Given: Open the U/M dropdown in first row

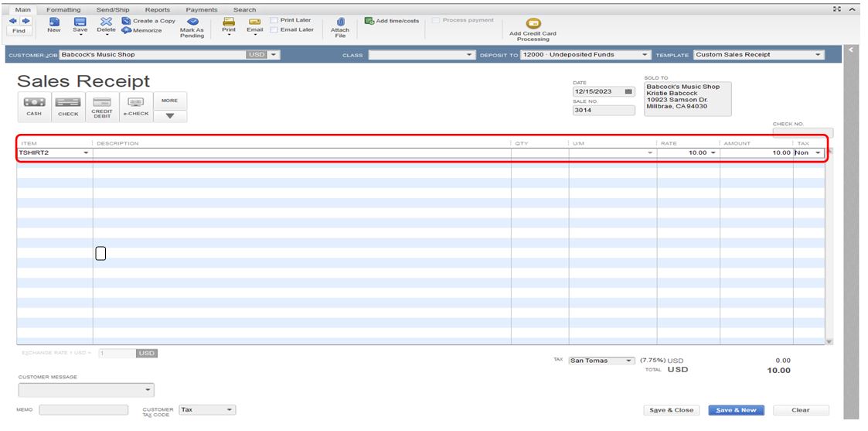Looking at the screenshot, I should pyautogui.click(x=651, y=153).
